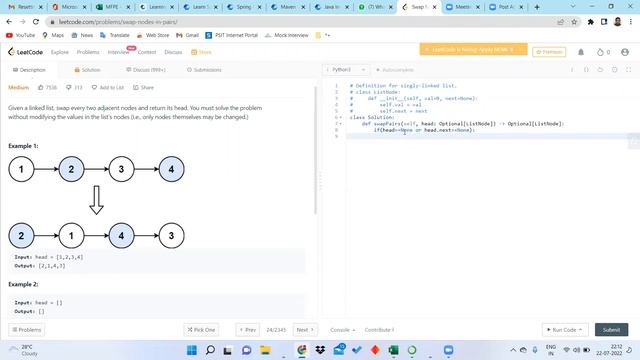Open browser extensions puzzle icon

point(590,22)
